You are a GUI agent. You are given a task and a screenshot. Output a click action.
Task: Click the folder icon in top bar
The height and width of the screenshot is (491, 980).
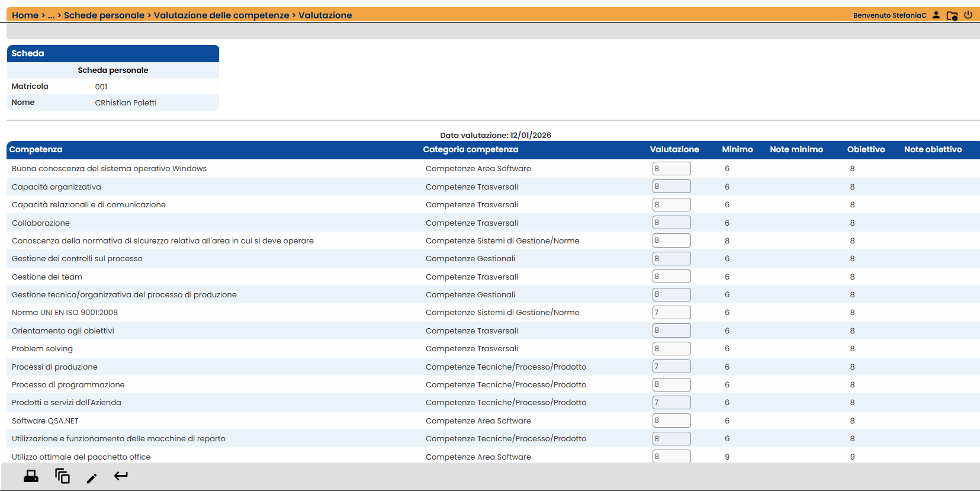[952, 15]
